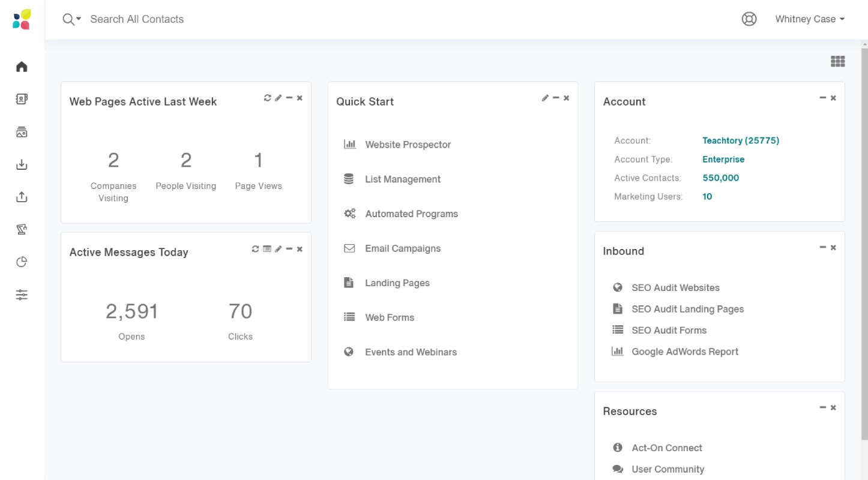Refresh the Active Messages Today widget
868x480 pixels.
click(x=256, y=249)
